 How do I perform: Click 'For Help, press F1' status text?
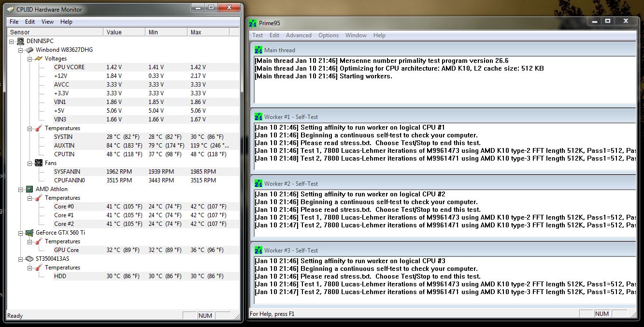(272, 314)
